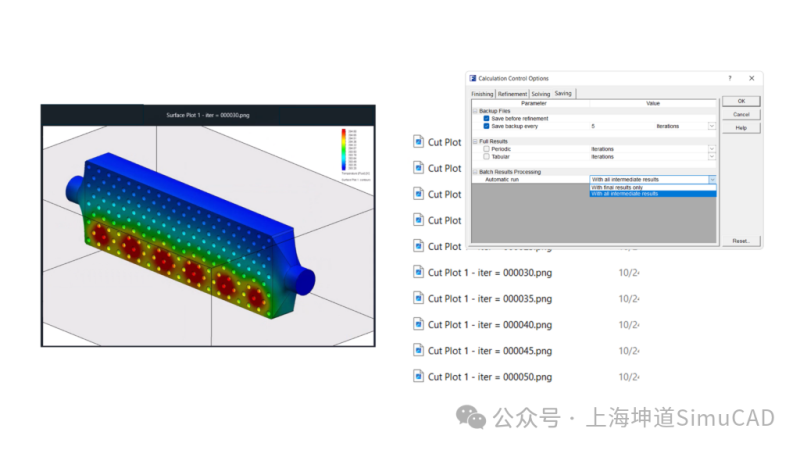Switch to the Finishing tab
This screenshot has width=800, height=450.
482,94
